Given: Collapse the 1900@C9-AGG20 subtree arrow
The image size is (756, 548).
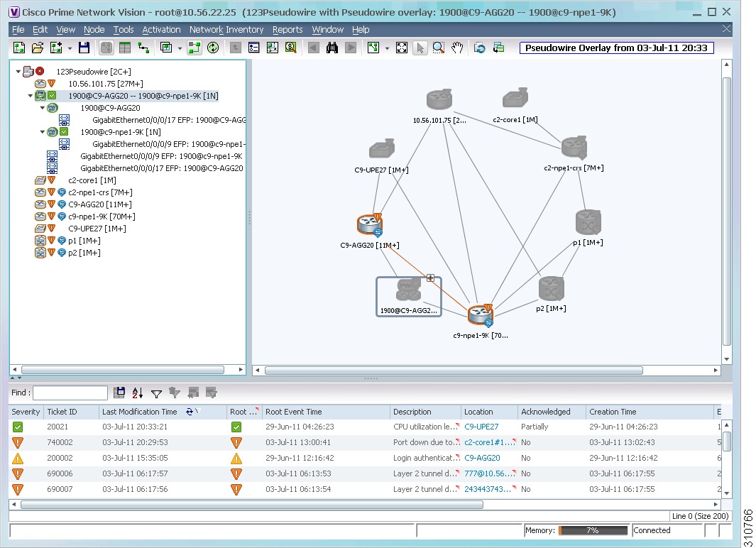Looking at the screenshot, I should 43,108.
